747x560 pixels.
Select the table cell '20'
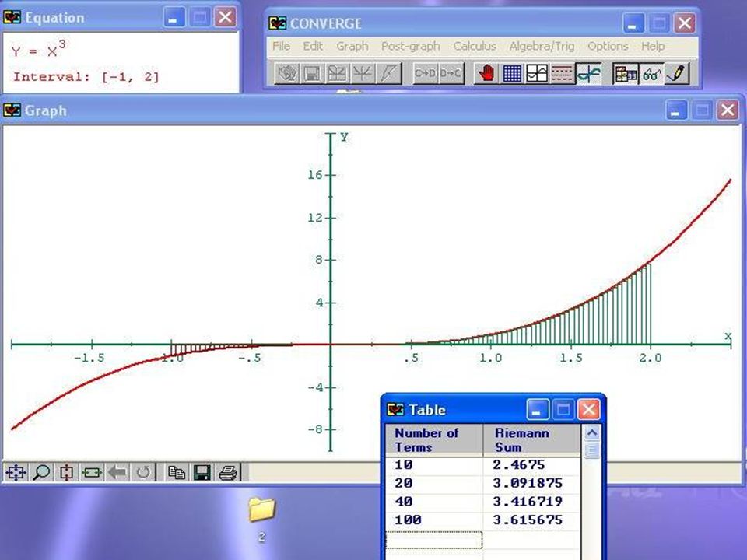pyautogui.click(x=434, y=484)
